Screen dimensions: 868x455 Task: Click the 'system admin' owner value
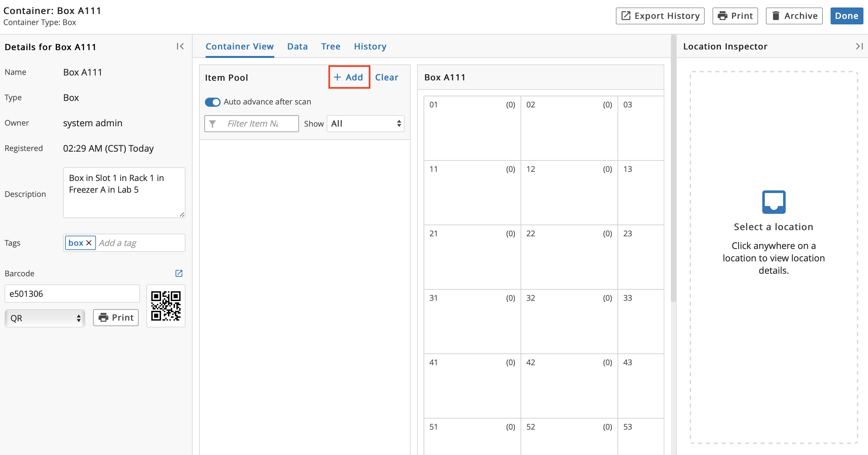pos(93,123)
